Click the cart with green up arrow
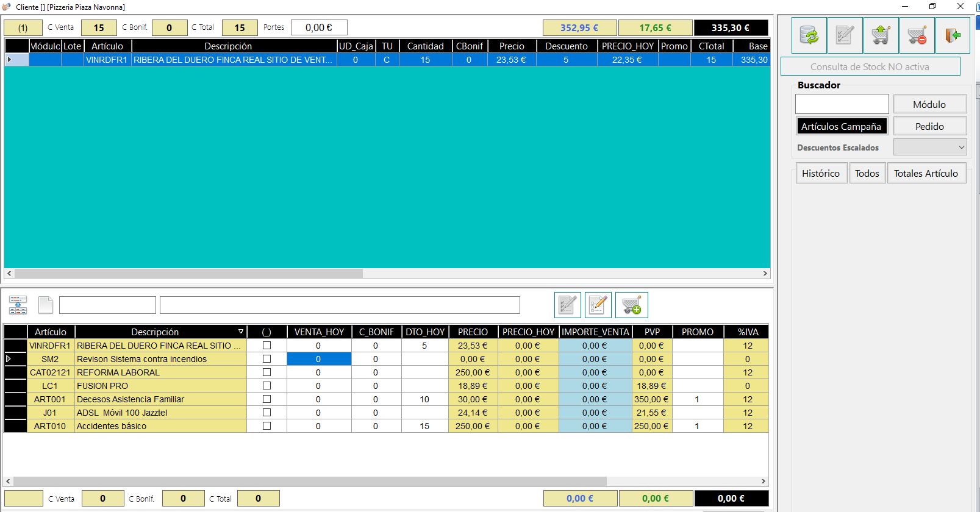 pos(881,35)
